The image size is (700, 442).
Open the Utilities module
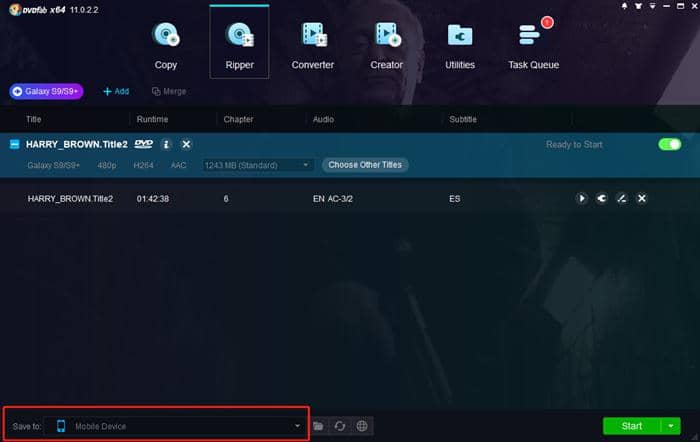[x=460, y=46]
